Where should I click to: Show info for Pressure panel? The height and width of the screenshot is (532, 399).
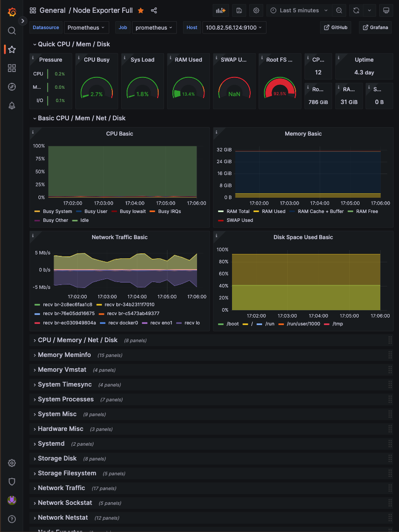point(33,58)
